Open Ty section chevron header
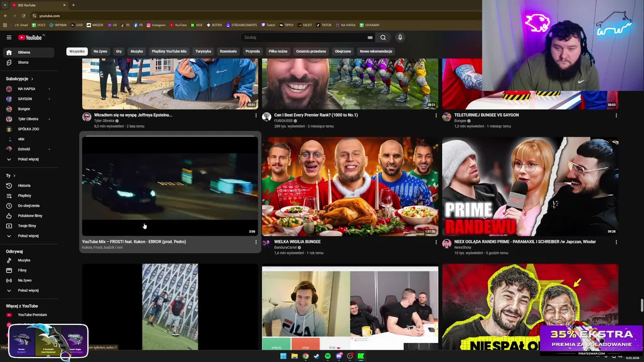The height and width of the screenshot is (362, 644). tap(14, 175)
